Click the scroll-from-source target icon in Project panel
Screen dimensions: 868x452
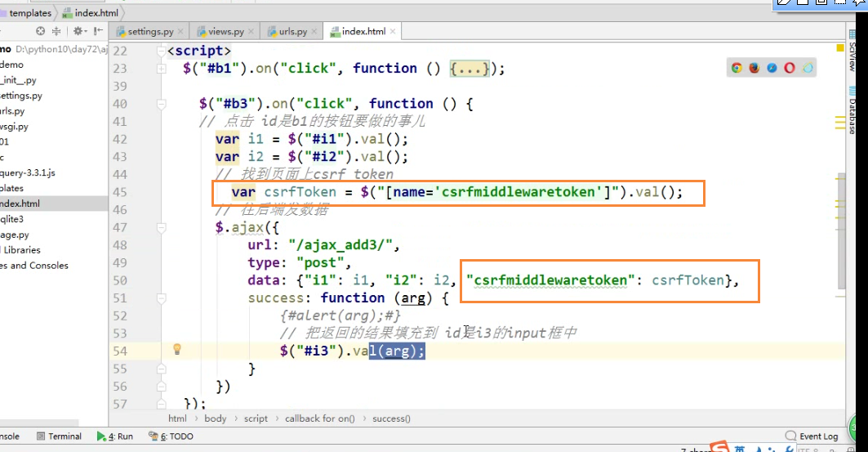coord(40,32)
